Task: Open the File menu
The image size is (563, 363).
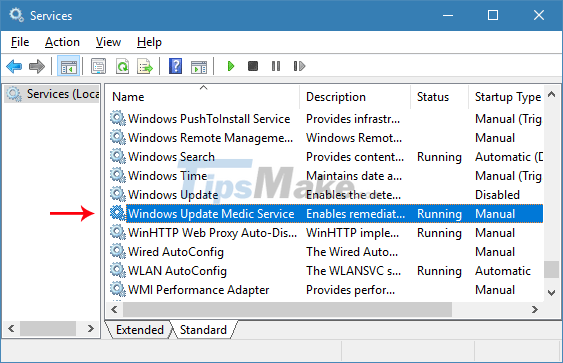Action: [x=20, y=42]
